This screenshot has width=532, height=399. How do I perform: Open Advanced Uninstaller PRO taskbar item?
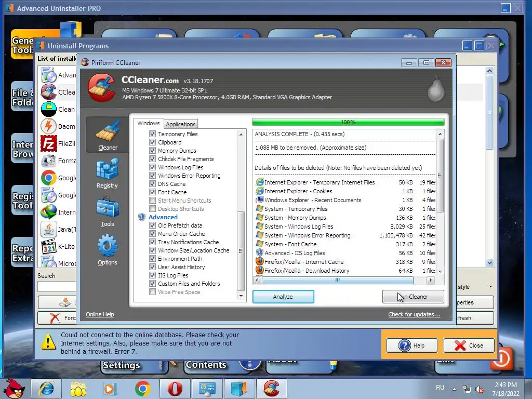click(x=239, y=389)
